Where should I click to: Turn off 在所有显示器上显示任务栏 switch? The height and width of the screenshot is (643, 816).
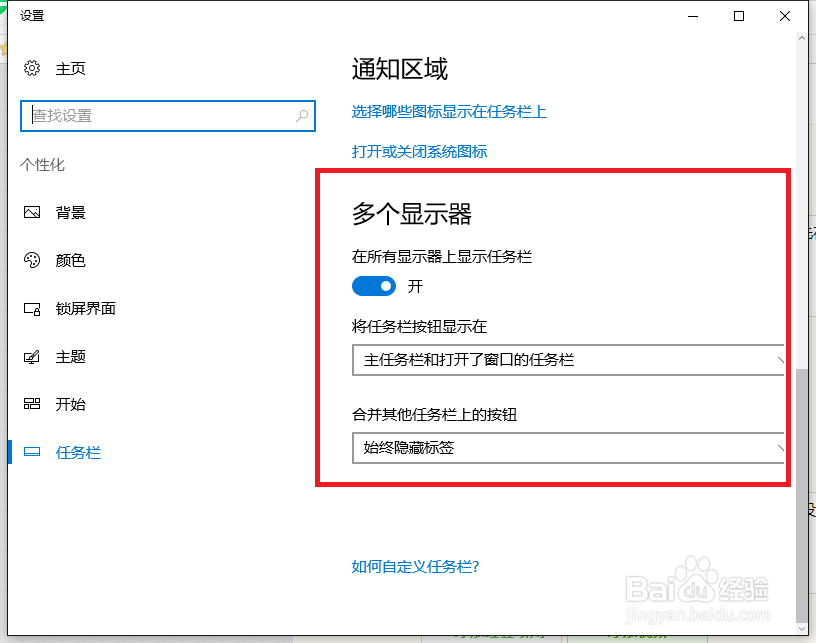(x=374, y=286)
